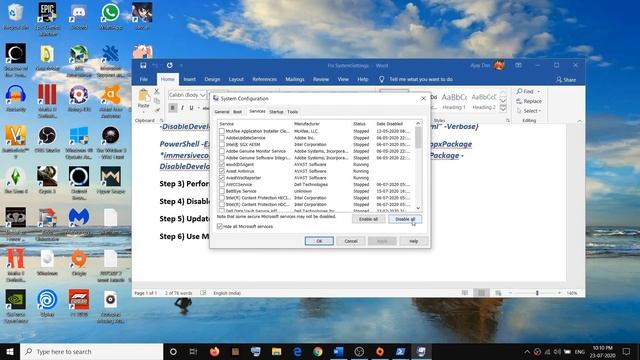Toggle Italic formatting in Word's ribbon
This screenshot has height=360, width=640.
pos(182,108)
